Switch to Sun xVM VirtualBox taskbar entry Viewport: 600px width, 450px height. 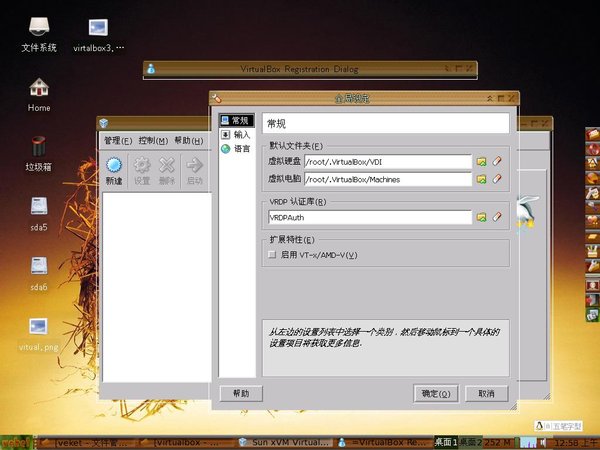click(284, 443)
